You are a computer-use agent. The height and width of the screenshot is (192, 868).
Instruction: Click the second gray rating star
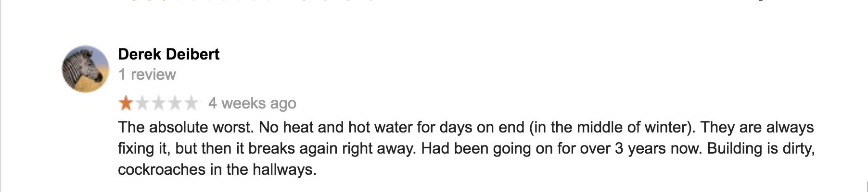pos(142,103)
